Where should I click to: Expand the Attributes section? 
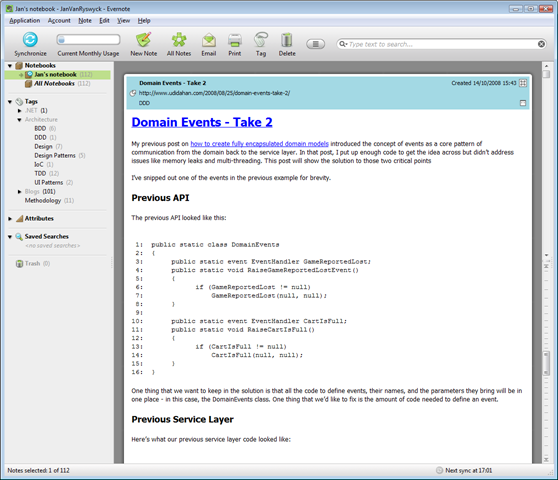10,218
